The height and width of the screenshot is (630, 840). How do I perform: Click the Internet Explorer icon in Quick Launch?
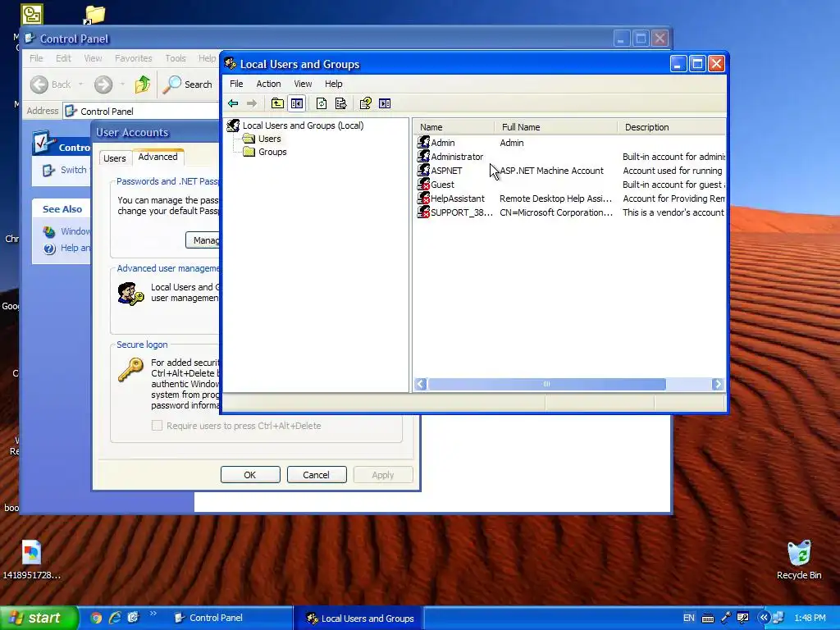115,618
